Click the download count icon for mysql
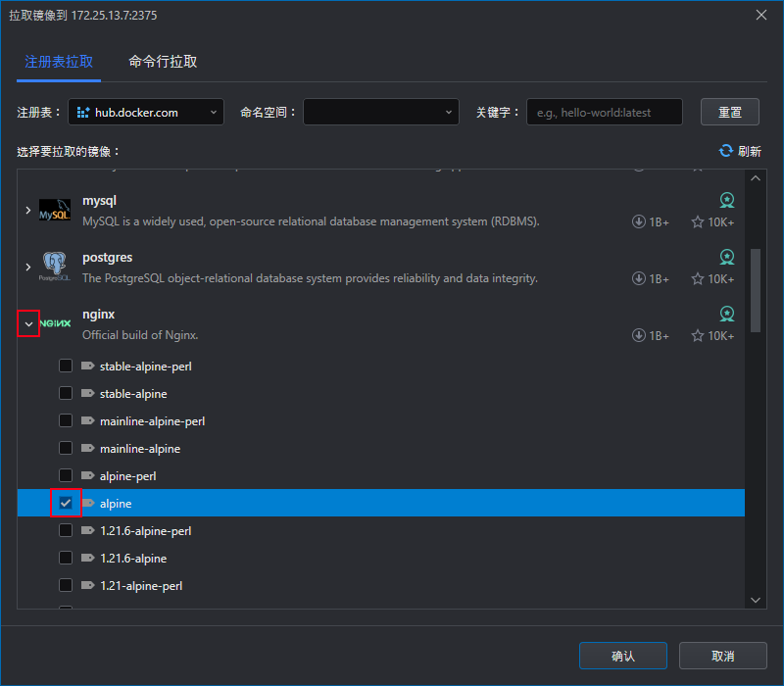The width and height of the screenshot is (784, 686). [639, 221]
